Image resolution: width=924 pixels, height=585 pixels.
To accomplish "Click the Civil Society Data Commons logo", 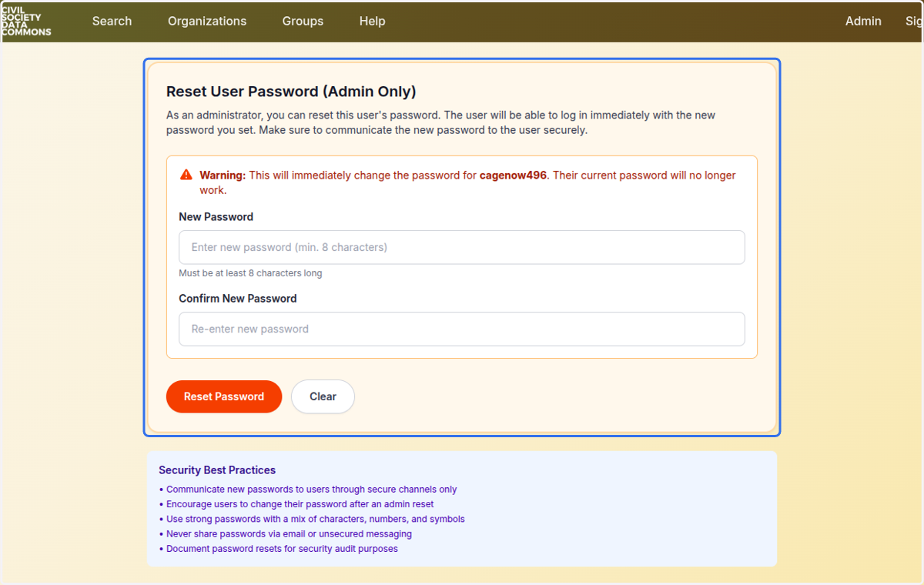I will point(26,22).
